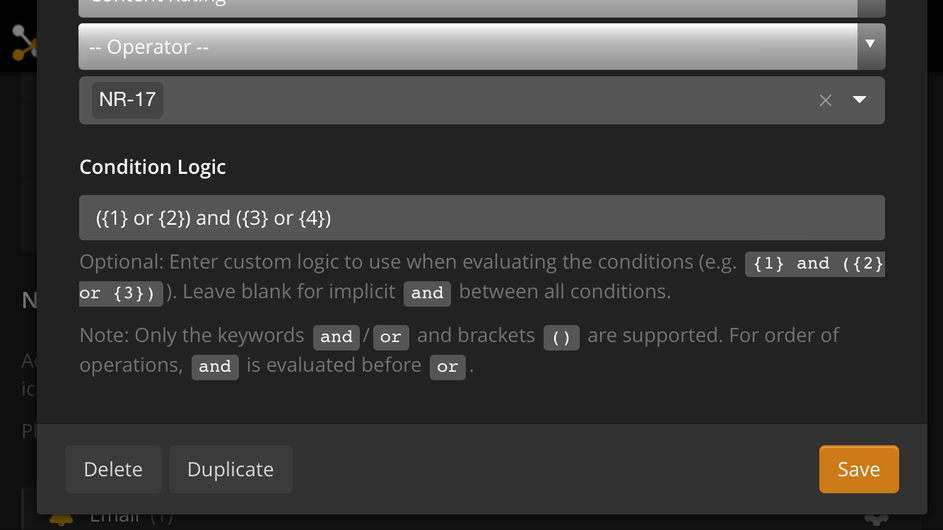The height and width of the screenshot is (530, 943).
Task: Clear the NR-17 value with X icon
Action: 825,100
